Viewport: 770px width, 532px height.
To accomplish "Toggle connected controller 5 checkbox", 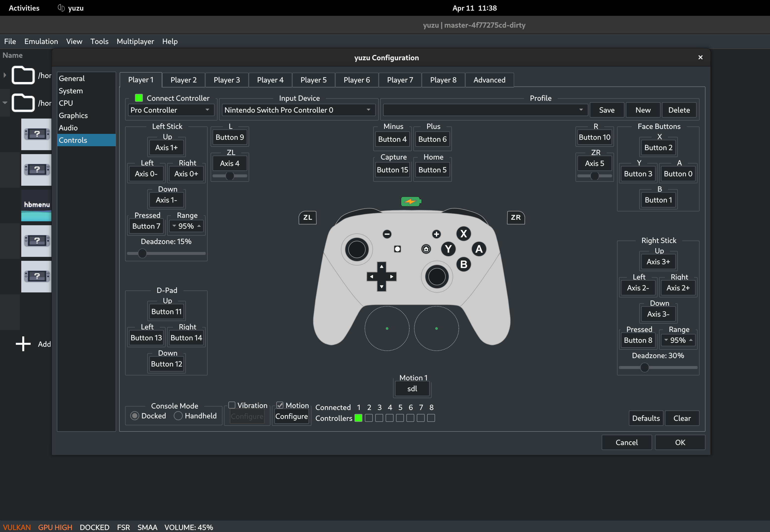I will pos(400,418).
